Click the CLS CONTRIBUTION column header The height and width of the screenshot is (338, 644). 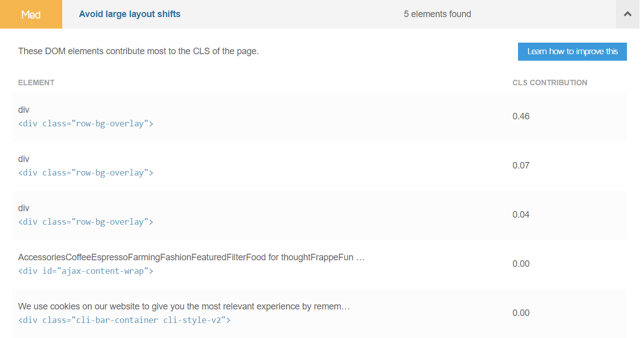tap(550, 83)
